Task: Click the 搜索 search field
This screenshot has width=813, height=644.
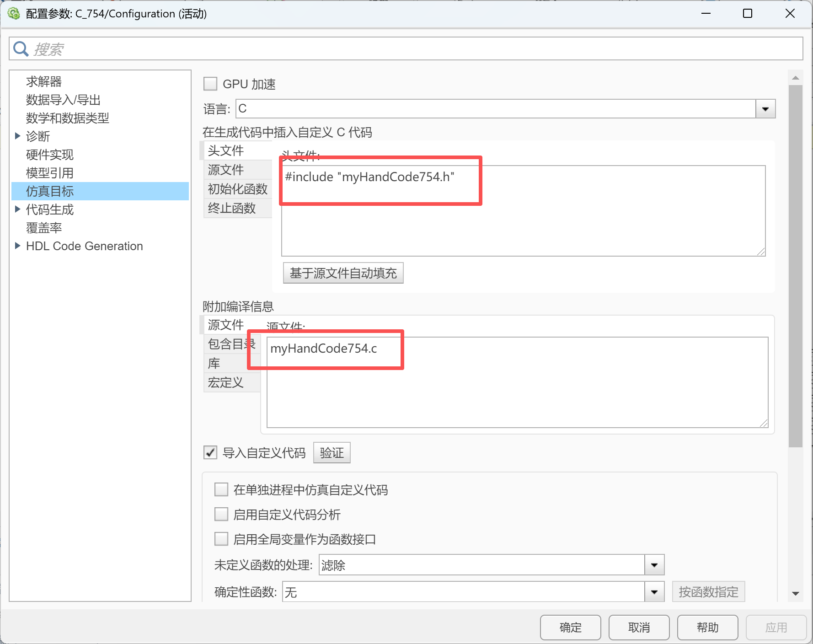Action: [406, 48]
